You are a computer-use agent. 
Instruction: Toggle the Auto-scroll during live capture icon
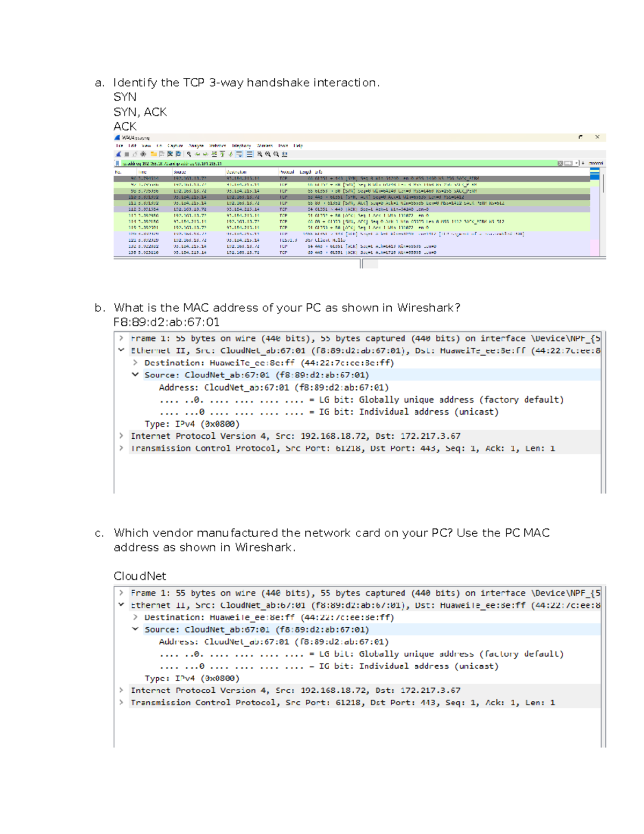pyautogui.click(x=240, y=154)
